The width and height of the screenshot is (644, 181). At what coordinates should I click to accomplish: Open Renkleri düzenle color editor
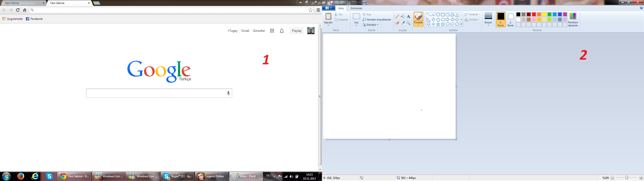pyautogui.click(x=573, y=20)
